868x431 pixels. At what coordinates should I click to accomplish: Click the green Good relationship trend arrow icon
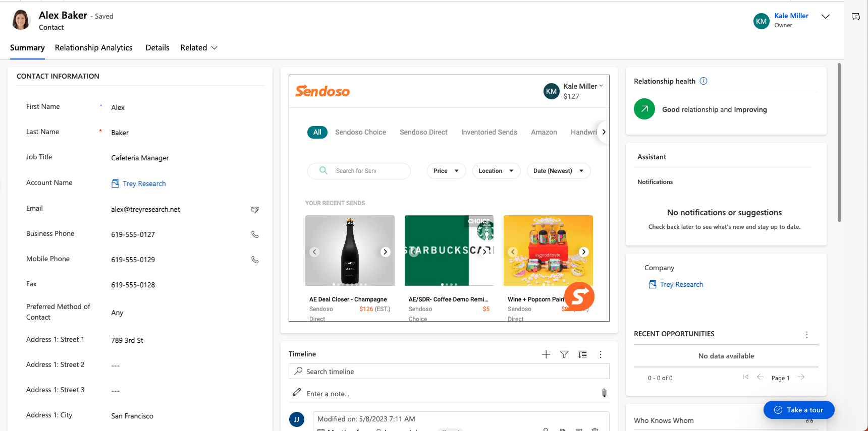(644, 109)
